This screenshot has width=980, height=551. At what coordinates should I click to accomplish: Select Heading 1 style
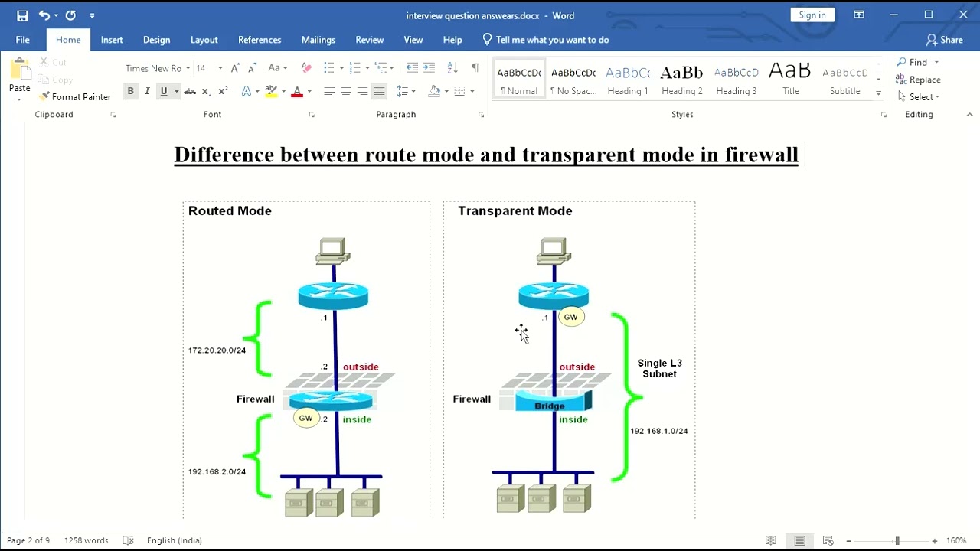[628, 80]
